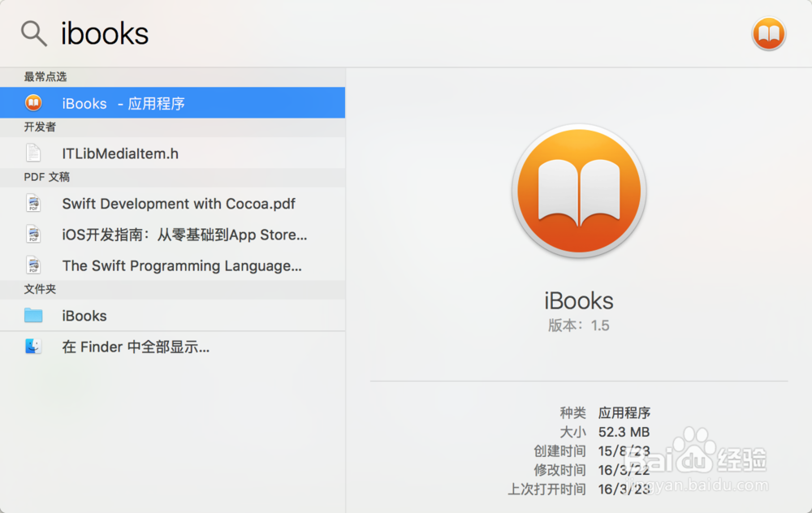The height and width of the screenshot is (513, 812).
Task: Click the Finder face icon
Action: (33, 346)
